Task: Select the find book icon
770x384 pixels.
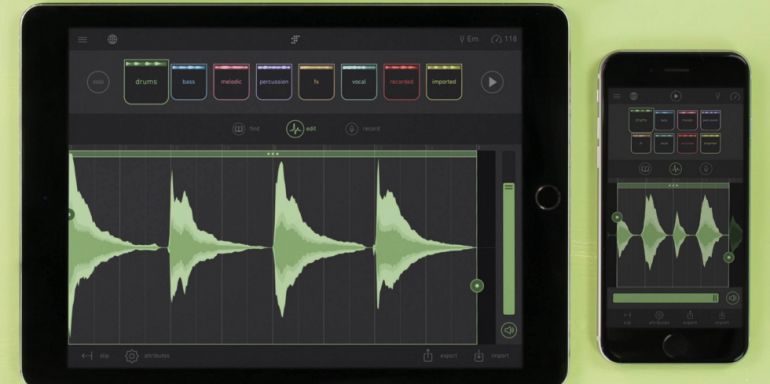Action: [x=239, y=129]
